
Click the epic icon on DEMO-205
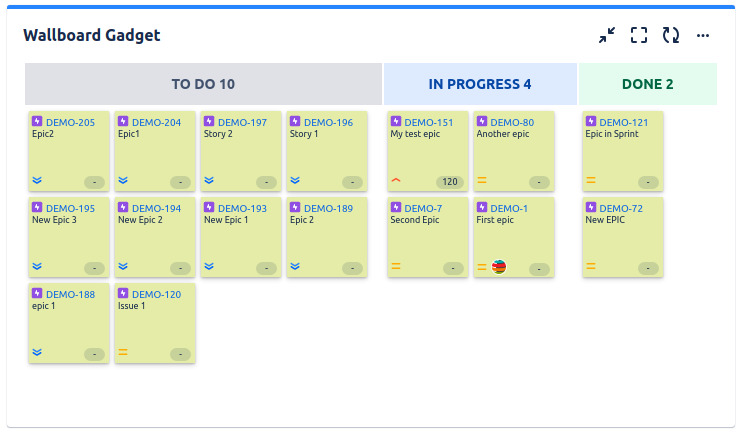(x=37, y=121)
